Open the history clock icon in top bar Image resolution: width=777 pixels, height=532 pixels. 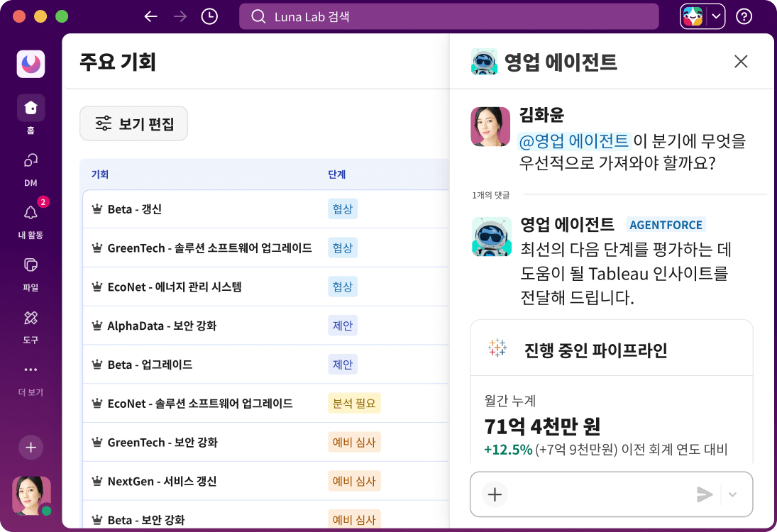point(209,16)
